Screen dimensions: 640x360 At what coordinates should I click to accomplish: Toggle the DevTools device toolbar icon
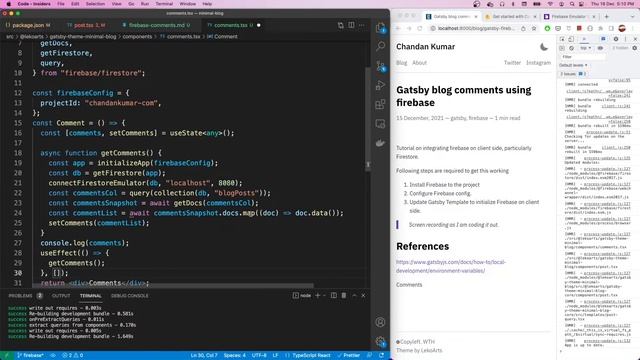[571, 39]
